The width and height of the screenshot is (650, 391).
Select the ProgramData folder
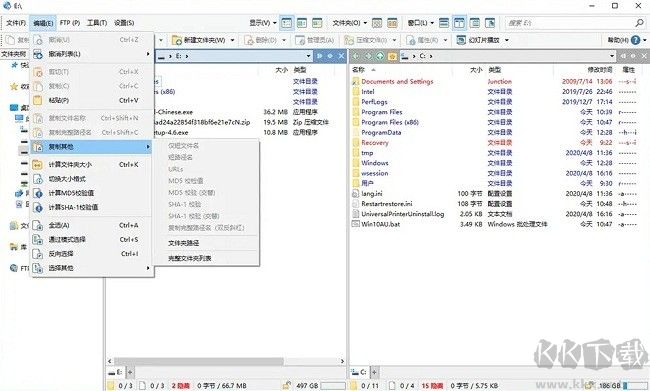click(381, 133)
